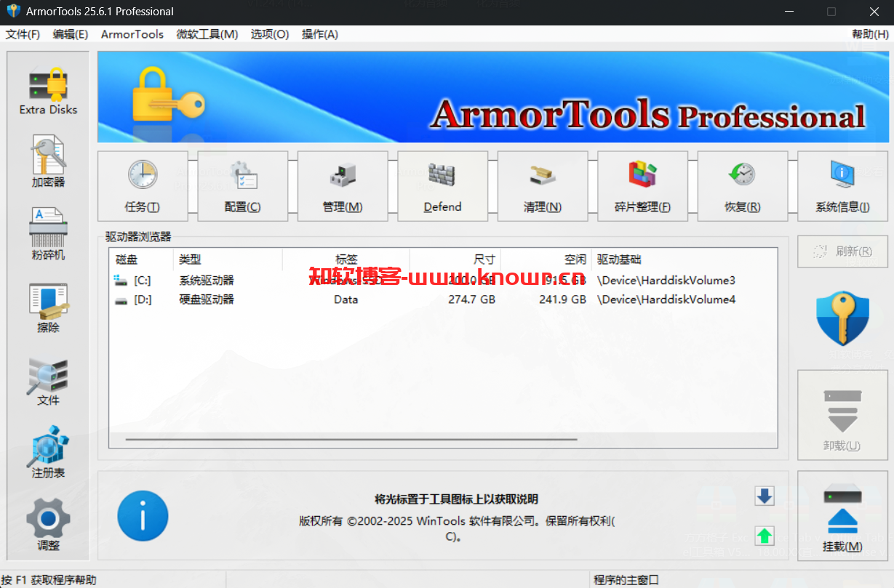
Task: Click the 刷新(R) refresh button
Action: coord(842,251)
